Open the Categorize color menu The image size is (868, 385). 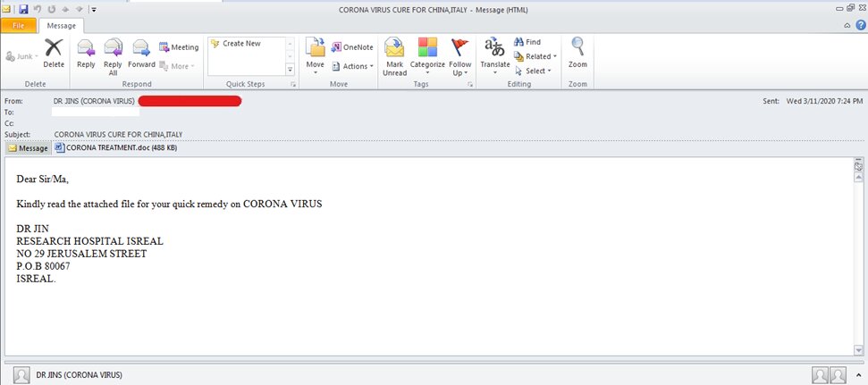tap(427, 54)
